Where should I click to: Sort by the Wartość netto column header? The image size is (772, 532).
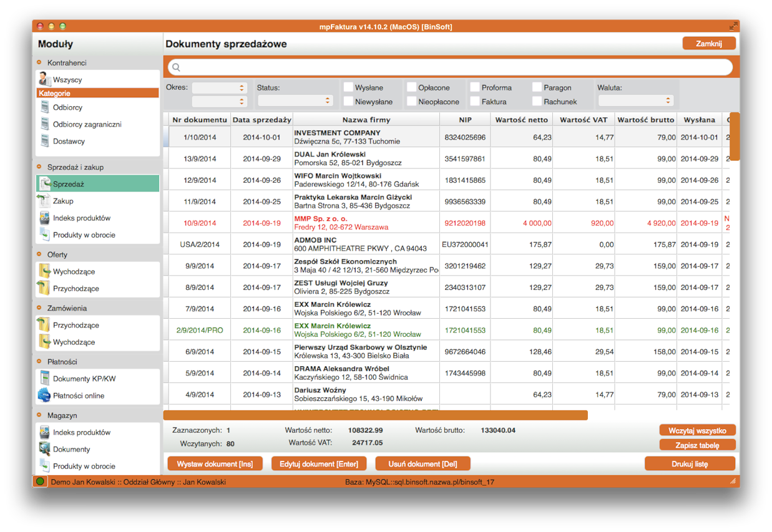(x=522, y=120)
